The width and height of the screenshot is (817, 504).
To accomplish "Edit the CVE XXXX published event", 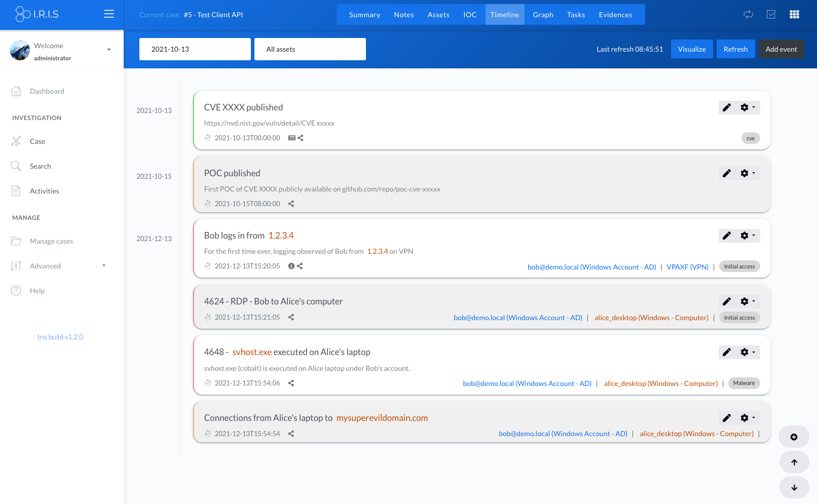I will point(727,107).
